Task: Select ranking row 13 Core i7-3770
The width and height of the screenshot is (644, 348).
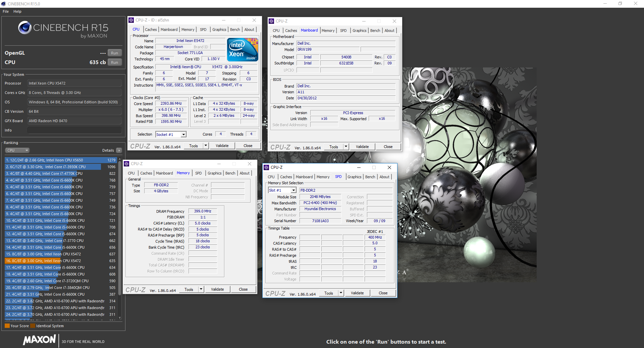Action: 61,241
